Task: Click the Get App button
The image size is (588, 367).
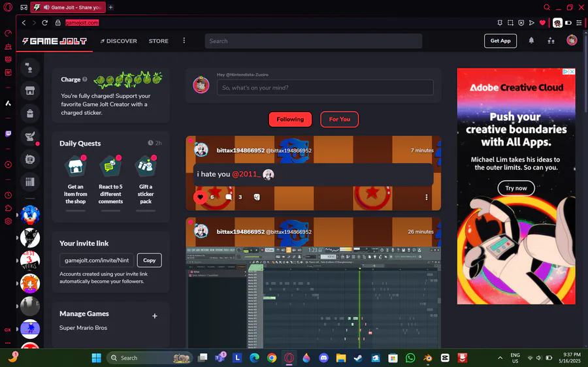Action: (500, 41)
